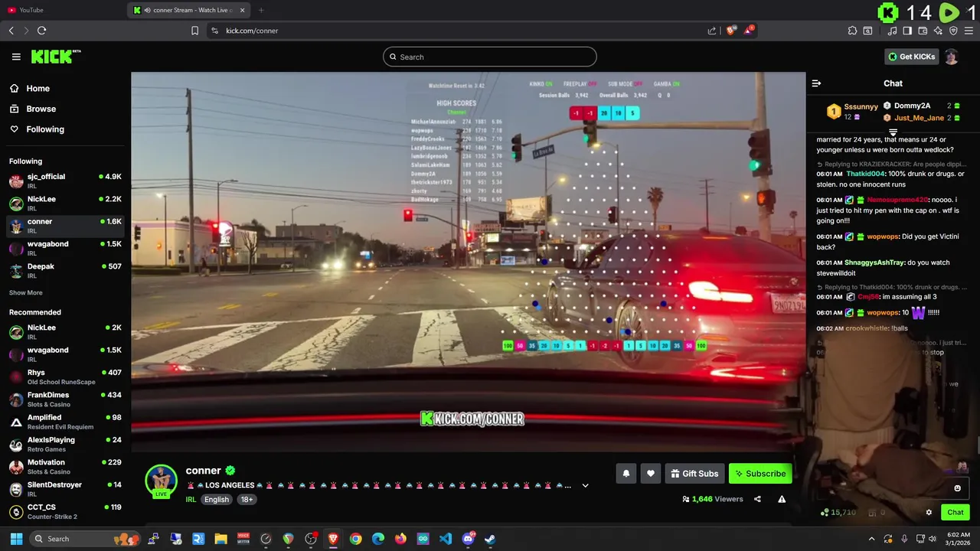Send message with green Chat button
The image size is (980, 551).
click(955, 513)
